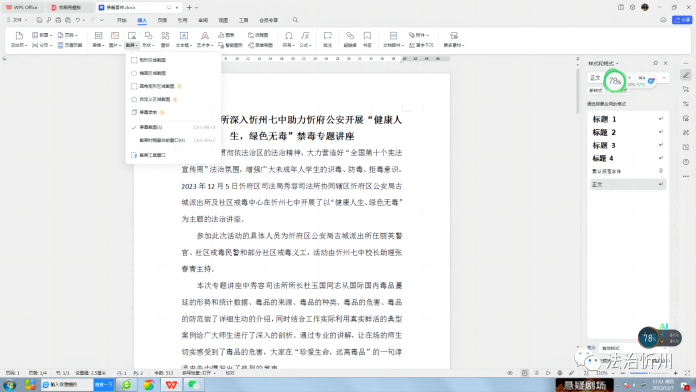Screen dimensions: 696x392
Task: Click the drop cap 首字下沉 button
Action: [421, 45]
